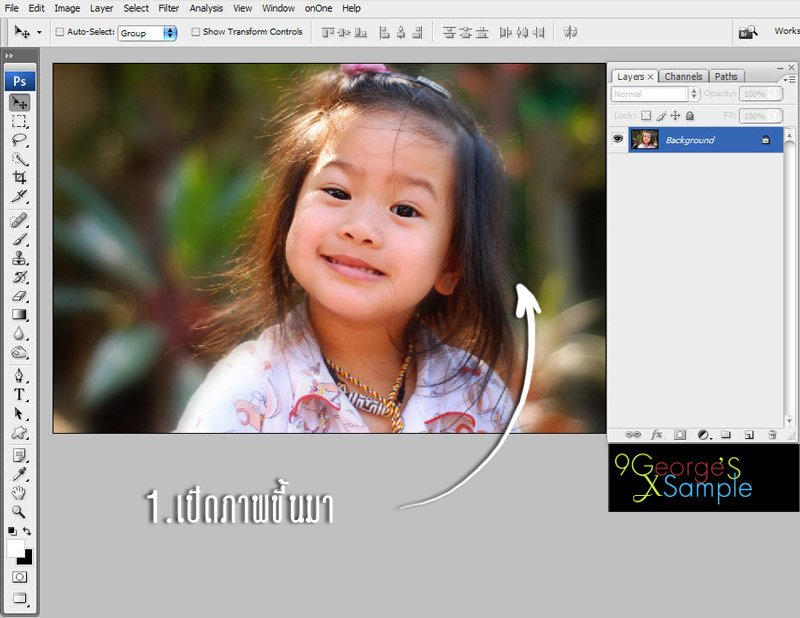800x618 pixels.
Task: Select the Lasso tool
Action: 19,140
